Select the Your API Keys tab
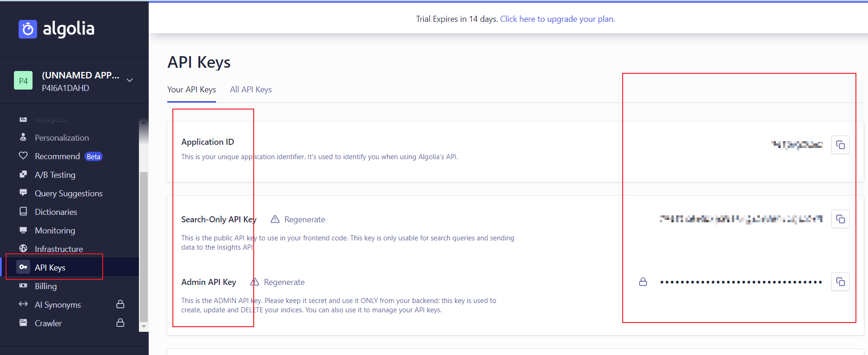Viewport: 868px width, 355px height. [191, 90]
